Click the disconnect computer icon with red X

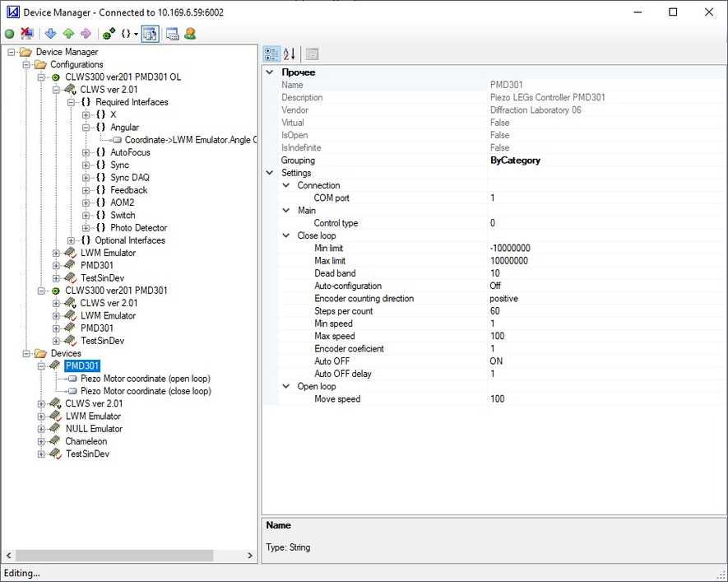click(x=26, y=34)
